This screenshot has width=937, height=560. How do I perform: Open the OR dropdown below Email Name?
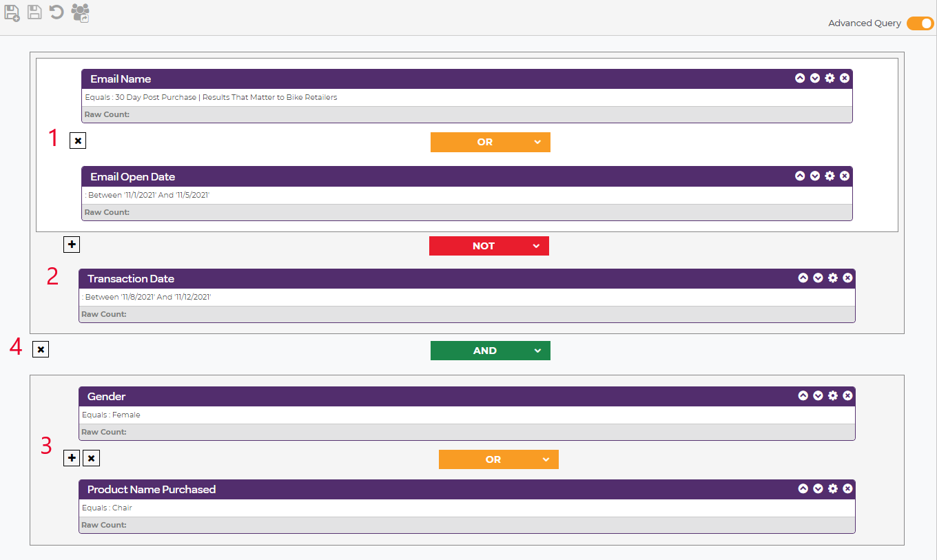(491, 142)
